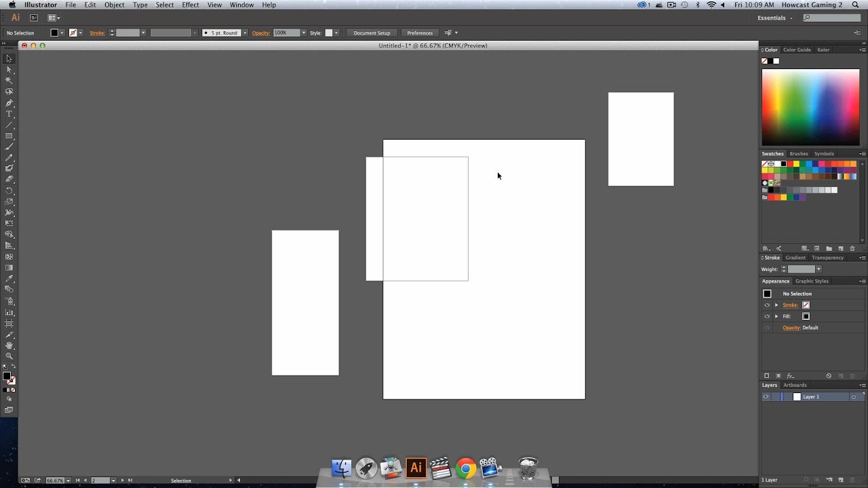The width and height of the screenshot is (868, 488).
Task: Open the Essentials workspace dropdown
Action: point(776,18)
